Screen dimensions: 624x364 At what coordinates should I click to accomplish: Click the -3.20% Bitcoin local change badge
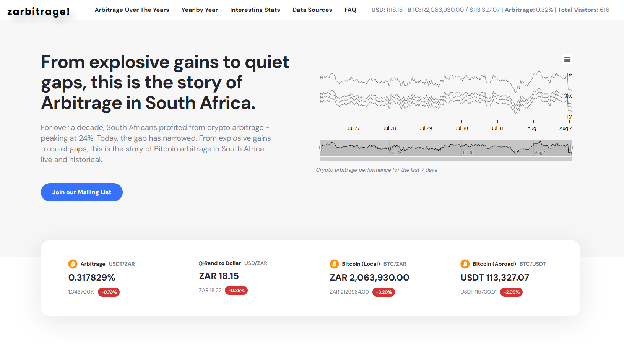(383, 292)
